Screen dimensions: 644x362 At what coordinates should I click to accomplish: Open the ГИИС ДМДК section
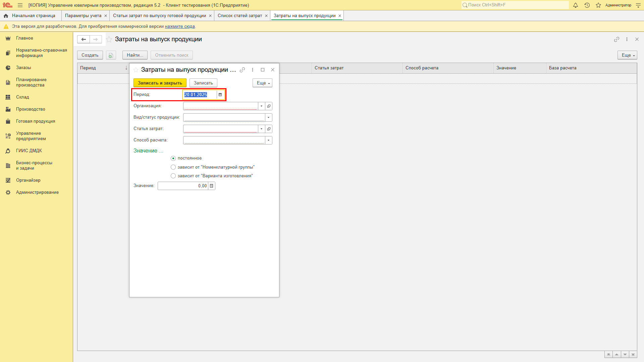tap(36, 151)
